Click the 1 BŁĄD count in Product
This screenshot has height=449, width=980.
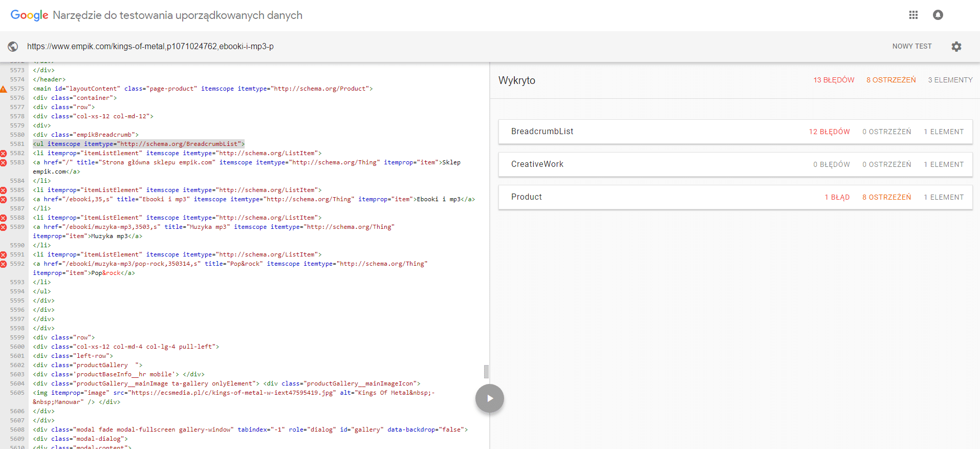(x=837, y=197)
